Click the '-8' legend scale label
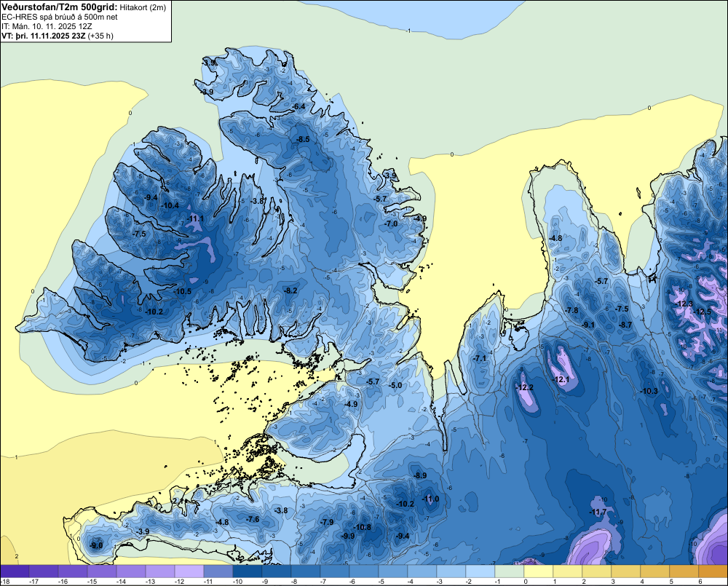Viewport: 728px width, 586px height. pos(294,582)
